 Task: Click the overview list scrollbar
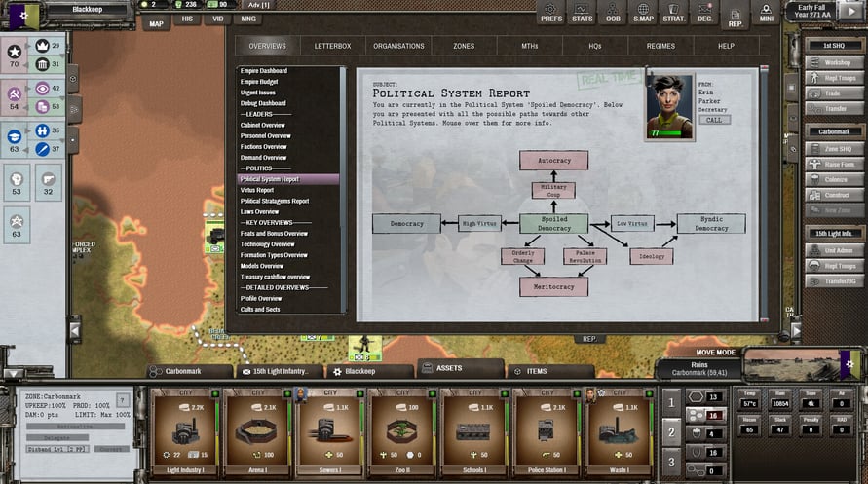(x=343, y=189)
